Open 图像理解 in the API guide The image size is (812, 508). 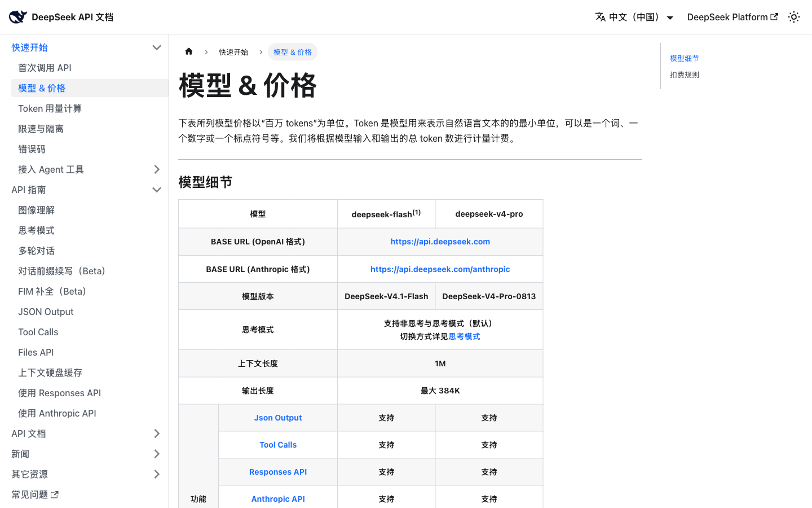coord(90,210)
